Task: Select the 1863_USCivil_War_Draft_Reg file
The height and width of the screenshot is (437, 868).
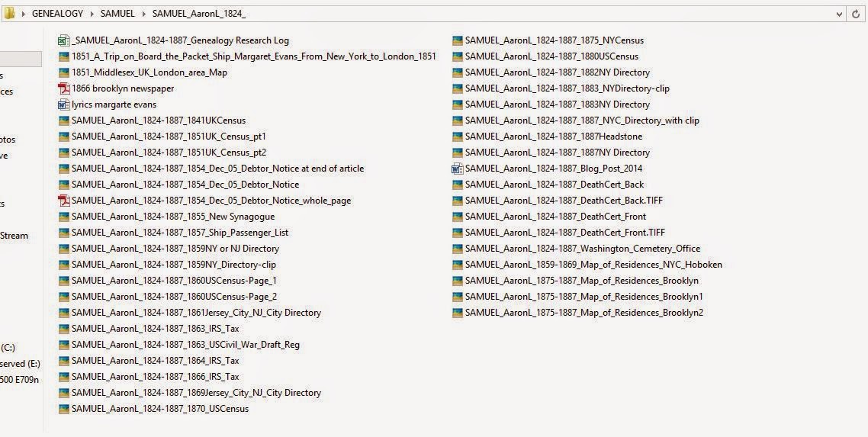Action: (x=185, y=345)
